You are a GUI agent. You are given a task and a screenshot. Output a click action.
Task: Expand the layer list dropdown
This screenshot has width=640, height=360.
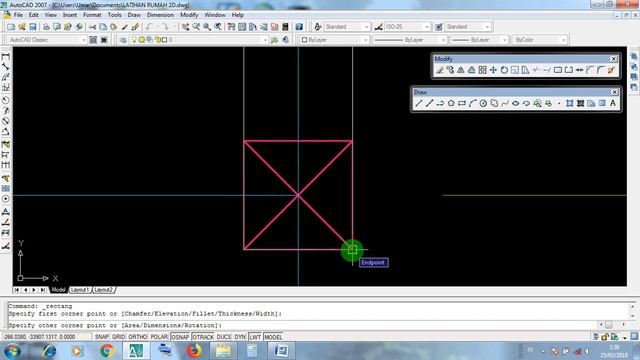point(265,40)
